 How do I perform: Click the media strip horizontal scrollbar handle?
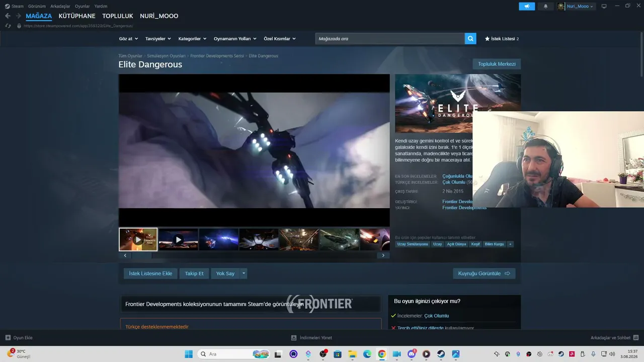142,255
